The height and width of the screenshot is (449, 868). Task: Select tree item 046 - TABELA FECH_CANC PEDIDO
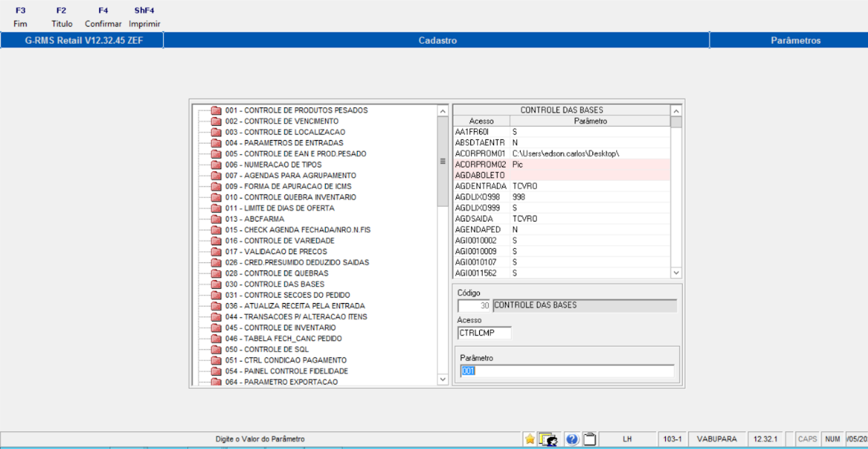tap(284, 339)
